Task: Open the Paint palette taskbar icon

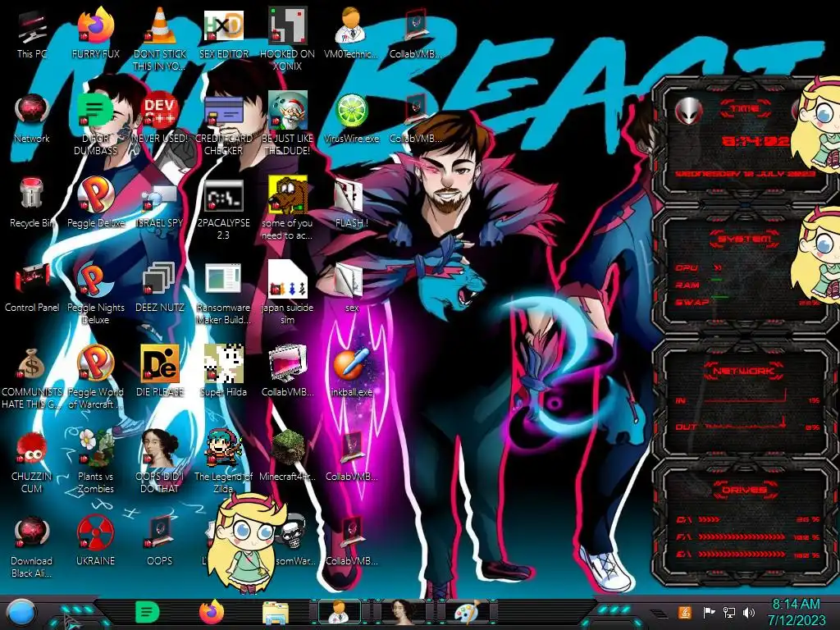Action: (467, 612)
